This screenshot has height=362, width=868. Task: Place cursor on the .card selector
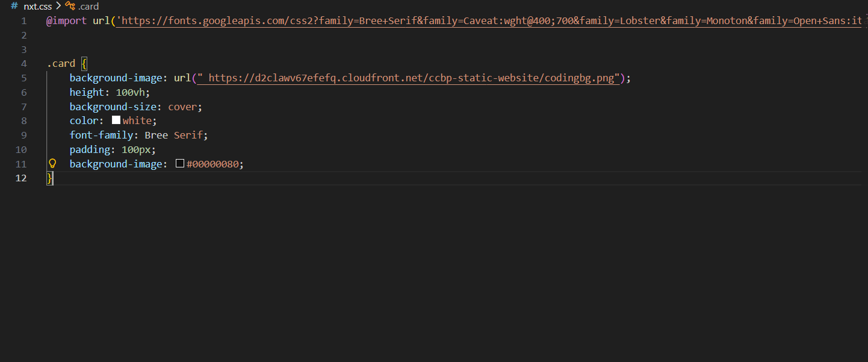[61, 64]
